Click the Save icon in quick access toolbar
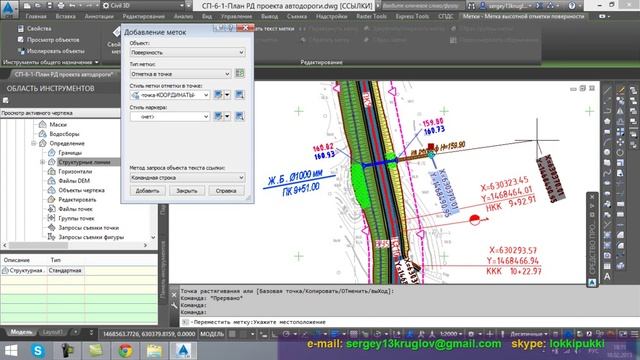The image size is (640, 360). 49,6
